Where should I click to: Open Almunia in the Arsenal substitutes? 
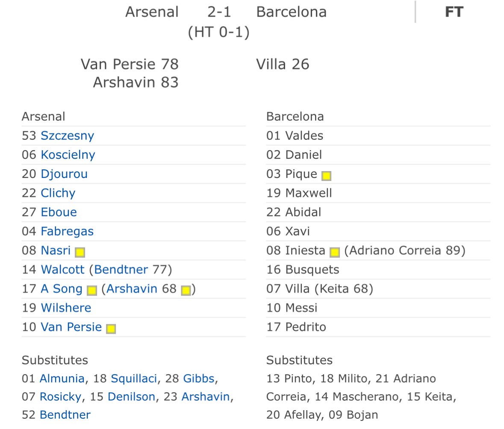[62, 379]
